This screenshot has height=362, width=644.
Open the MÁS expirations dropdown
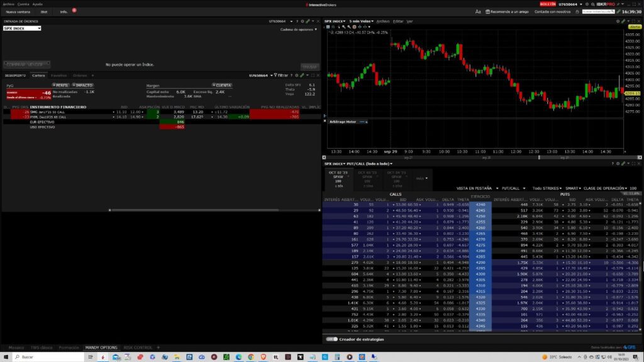coord(422,179)
